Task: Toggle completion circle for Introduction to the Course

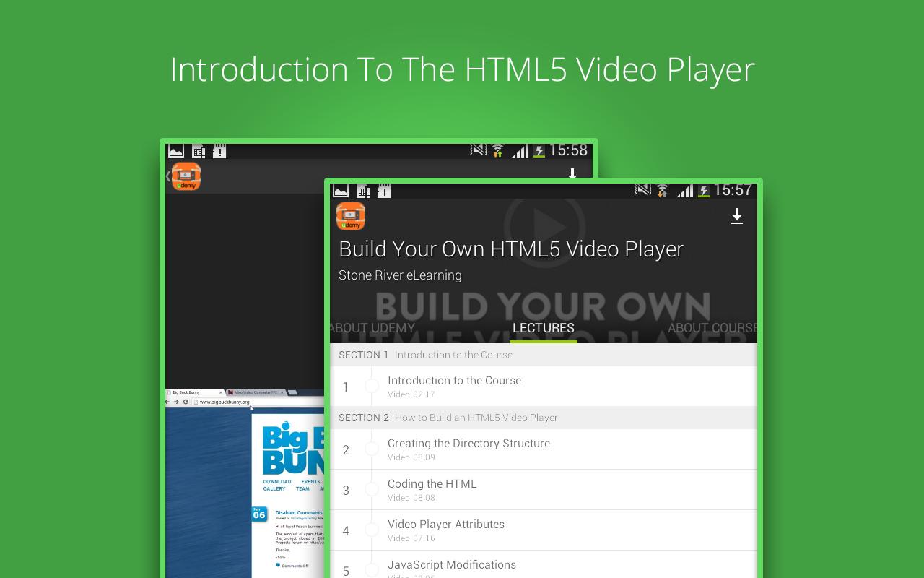Action: [372, 386]
